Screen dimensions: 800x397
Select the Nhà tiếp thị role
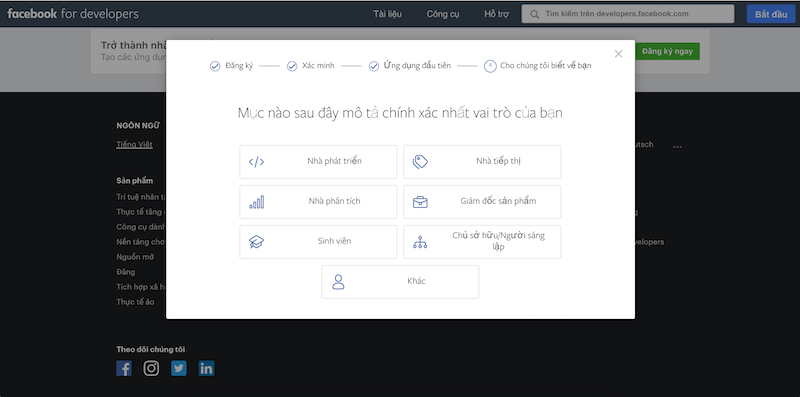point(482,162)
